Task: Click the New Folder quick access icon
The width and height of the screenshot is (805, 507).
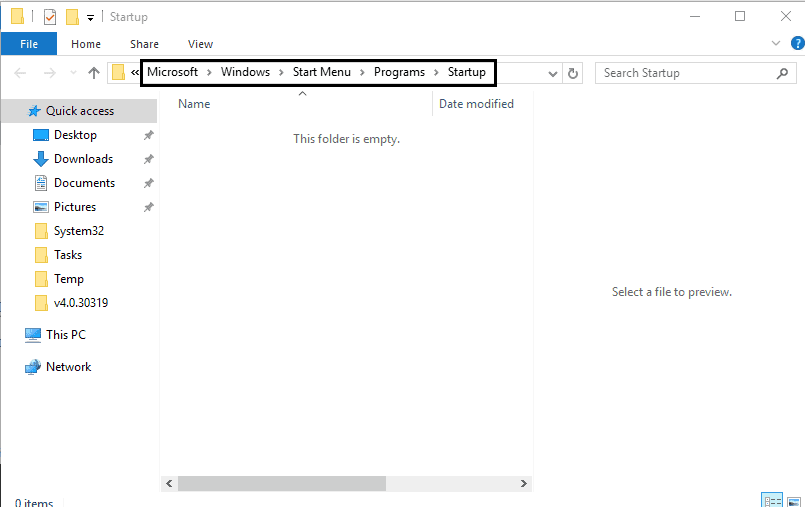Action: (x=72, y=17)
